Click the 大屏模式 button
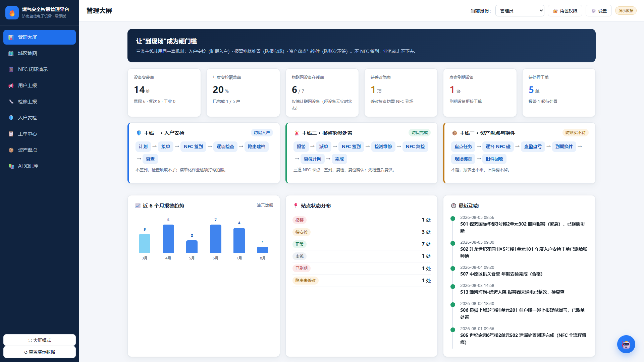 (40, 340)
